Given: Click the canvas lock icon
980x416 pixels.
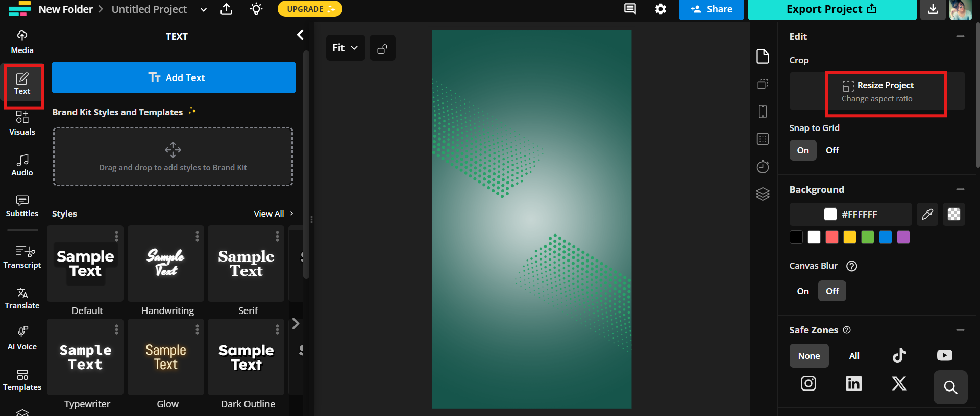Looking at the screenshot, I should (x=382, y=48).
